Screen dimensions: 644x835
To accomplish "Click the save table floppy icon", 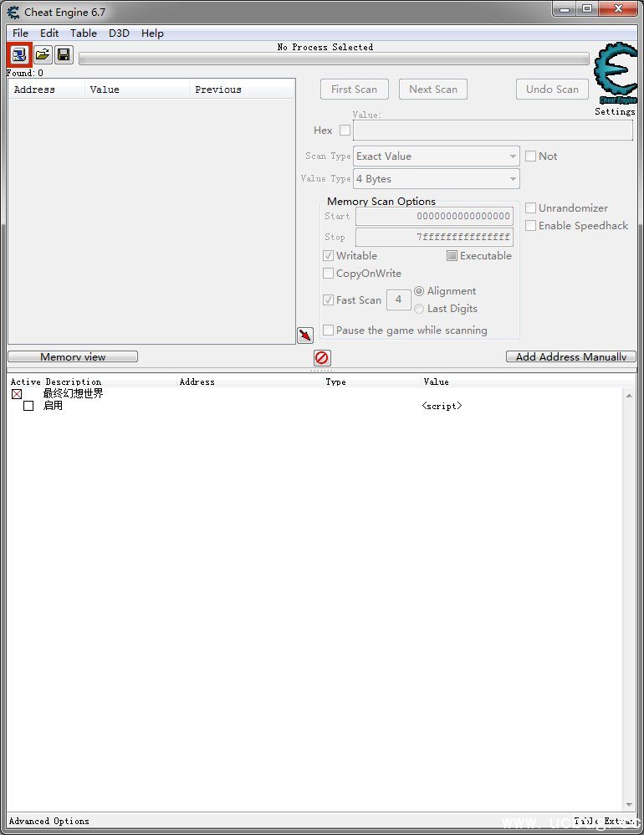I will click(x=64, y=55).
